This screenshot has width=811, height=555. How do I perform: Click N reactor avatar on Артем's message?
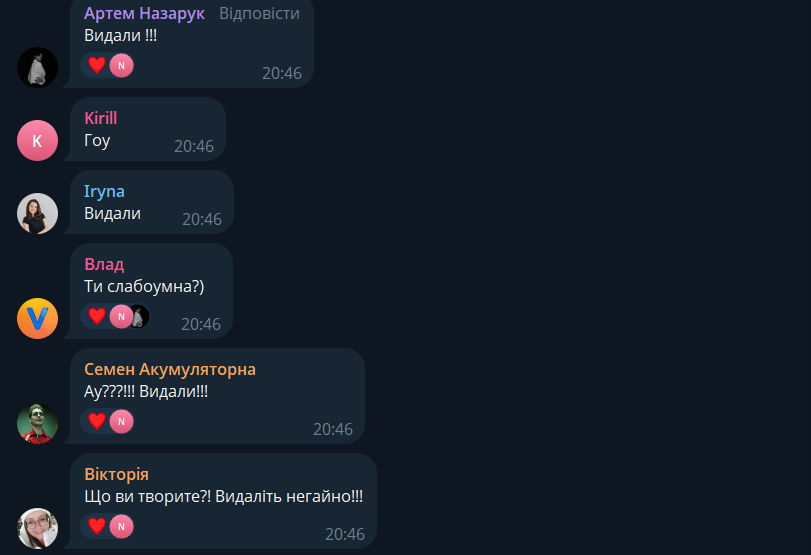122,65
